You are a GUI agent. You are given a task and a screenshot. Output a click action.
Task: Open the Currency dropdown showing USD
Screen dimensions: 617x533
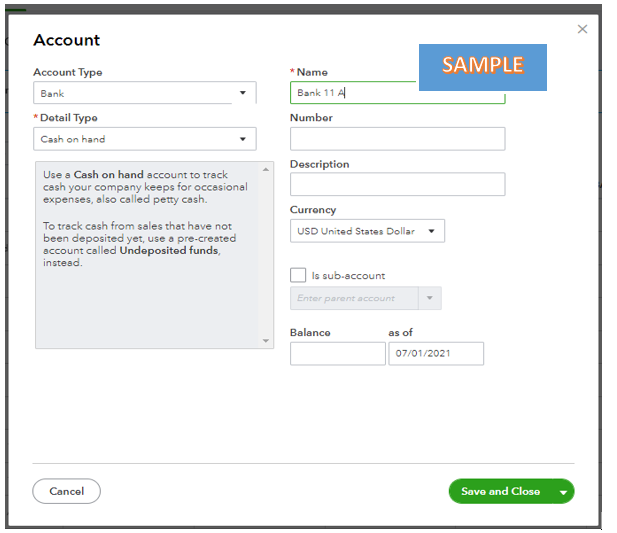(367, 231)
